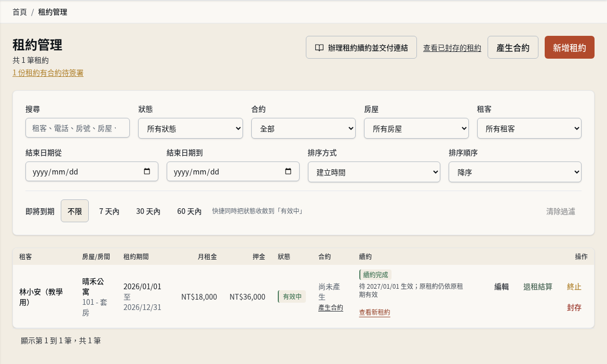Image resolution: width=607 pixels, height=364 pixels.
Task: Click the book icon on the 辦理租約續約 button
Action: coord(319,48)
